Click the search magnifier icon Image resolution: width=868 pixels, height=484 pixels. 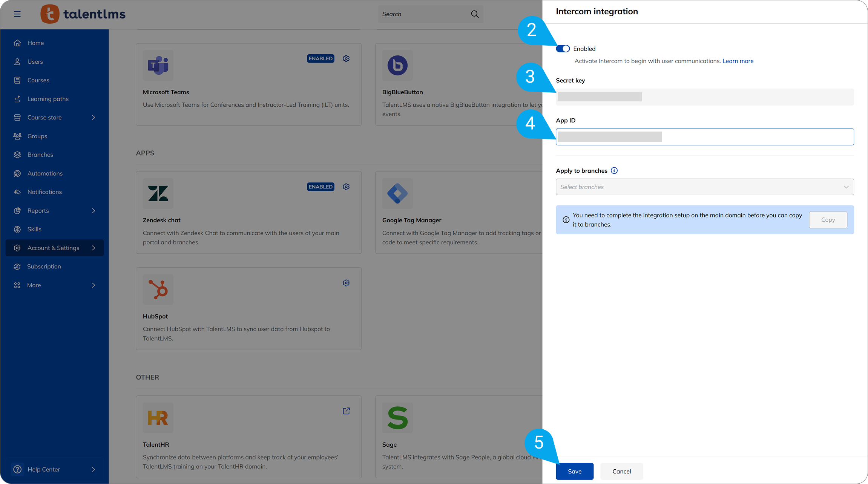[475, 14]
